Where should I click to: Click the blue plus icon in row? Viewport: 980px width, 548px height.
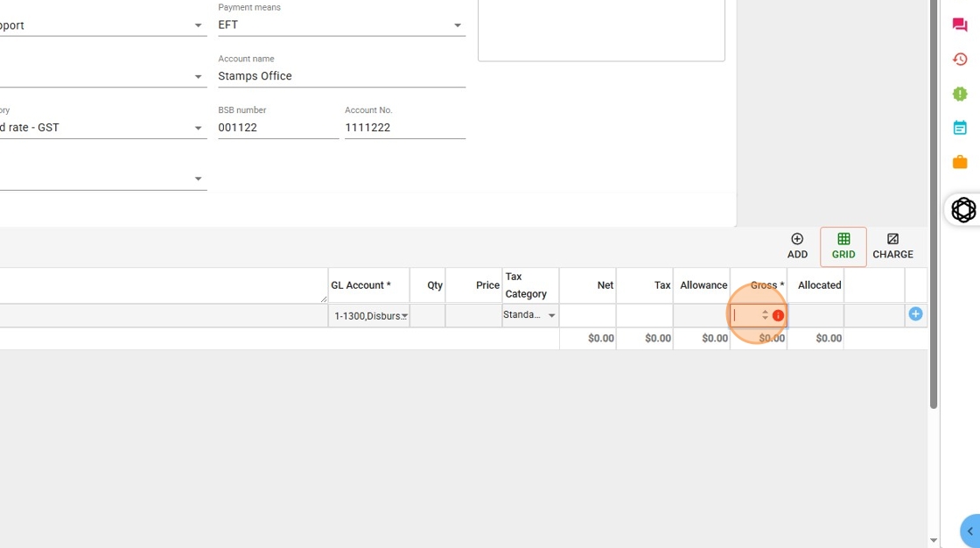pyautogui.click(x=915, y=314)
